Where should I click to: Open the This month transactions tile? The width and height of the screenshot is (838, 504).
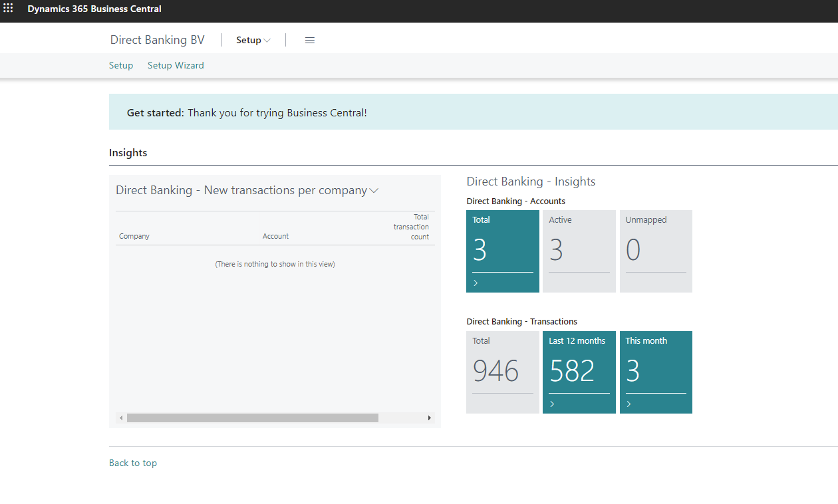(x=656, y=372)
